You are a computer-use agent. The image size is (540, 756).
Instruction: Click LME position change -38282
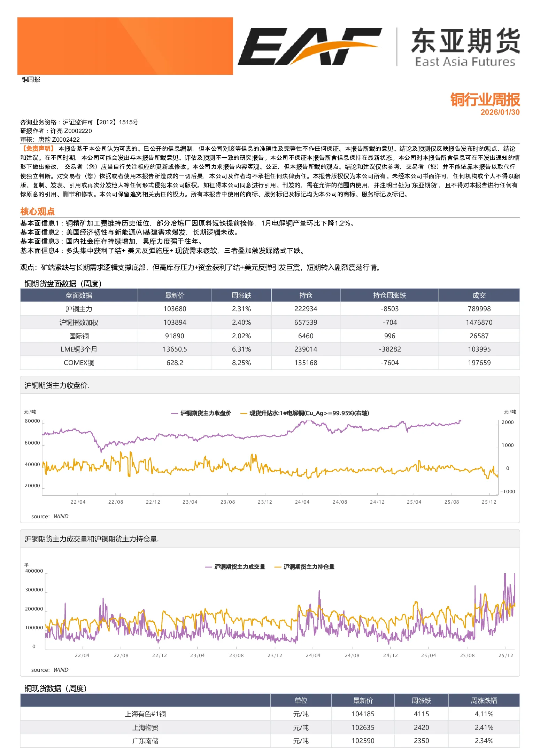389,349
